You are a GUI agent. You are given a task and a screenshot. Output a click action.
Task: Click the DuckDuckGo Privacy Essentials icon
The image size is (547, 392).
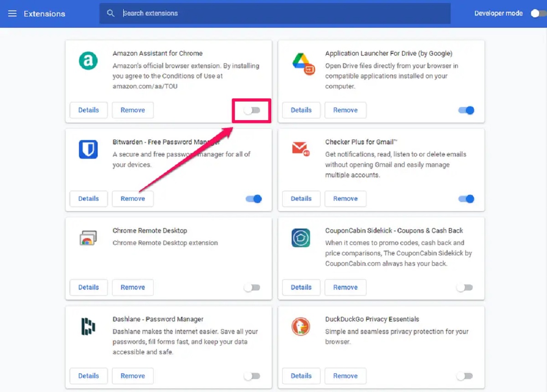coord(301,326)
